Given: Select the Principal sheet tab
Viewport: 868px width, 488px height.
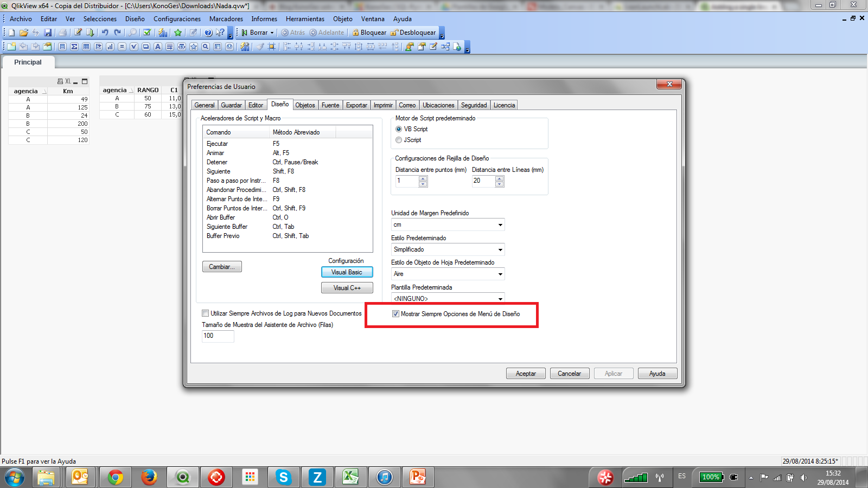Looking at the screenshot, I should point(28,62).
